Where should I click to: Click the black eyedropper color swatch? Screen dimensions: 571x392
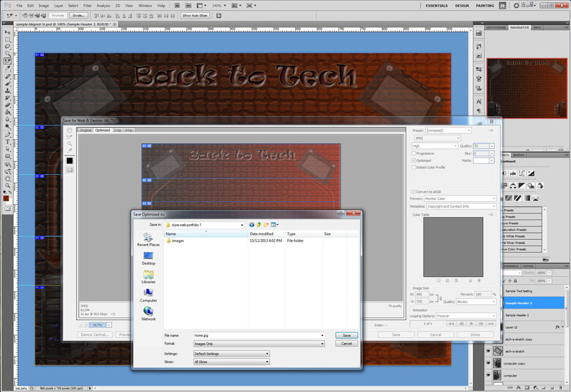pyautogui.click(x=70, y=160)
